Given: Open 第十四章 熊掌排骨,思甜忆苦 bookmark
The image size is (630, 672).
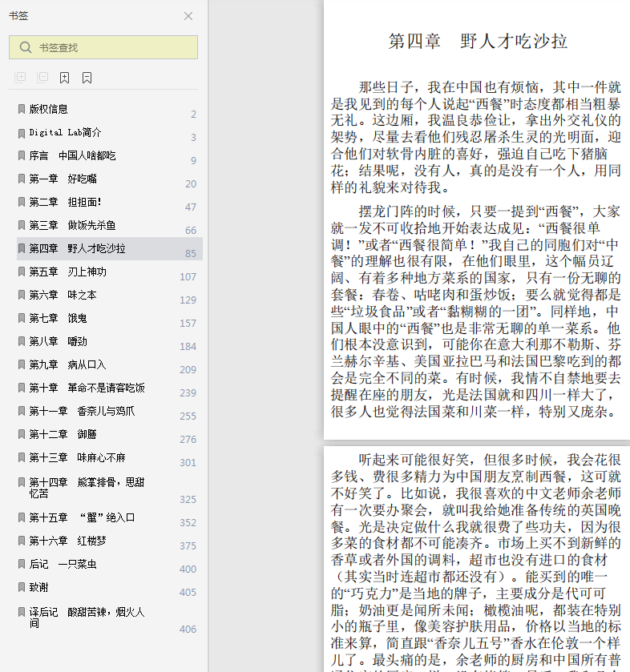Looking at the screenshot, I should [x=87, y=488].
